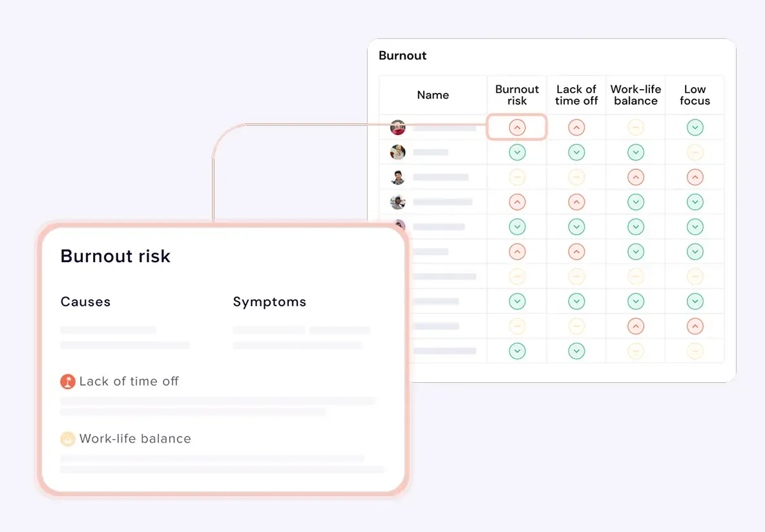The height and width of the screenshot is (532, 765).
Task: Select the third employee's avatar photo
Action: coord(398,177)
